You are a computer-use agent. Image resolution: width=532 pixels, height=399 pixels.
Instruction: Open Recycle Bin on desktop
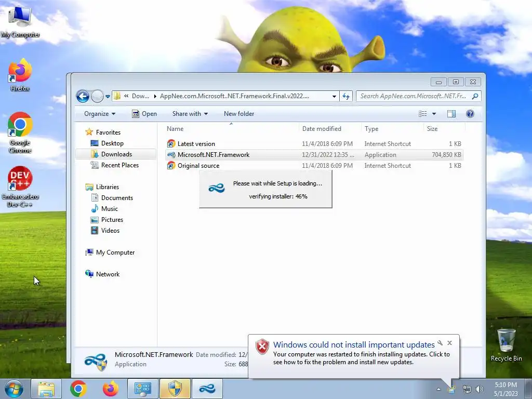506,345
